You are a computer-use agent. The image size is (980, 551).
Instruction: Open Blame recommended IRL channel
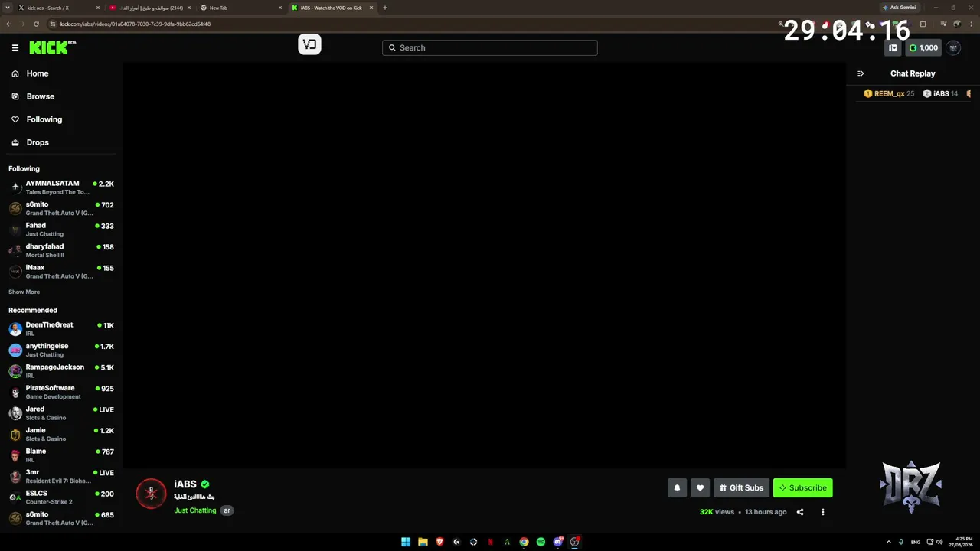tap(61, 455)
